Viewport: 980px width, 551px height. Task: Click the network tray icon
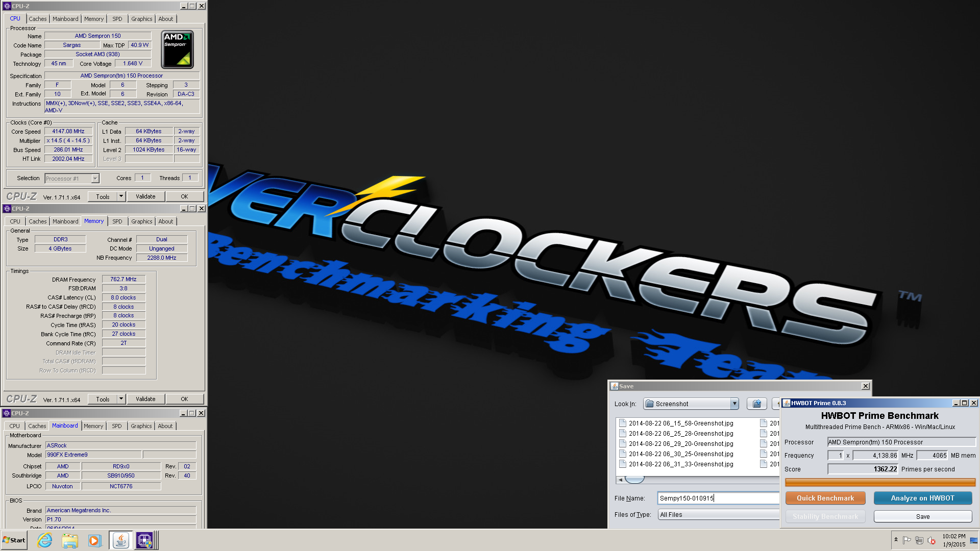point(919,540)
